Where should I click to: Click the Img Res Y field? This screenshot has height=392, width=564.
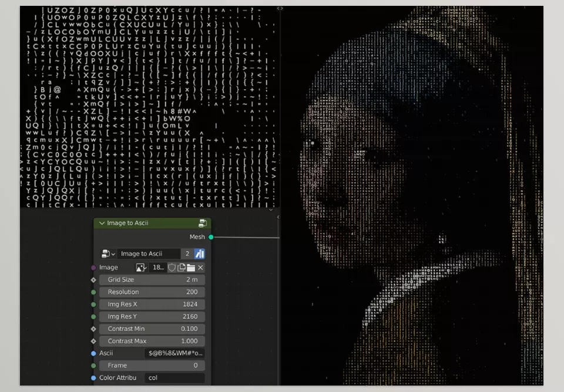(x=152, y=316)
